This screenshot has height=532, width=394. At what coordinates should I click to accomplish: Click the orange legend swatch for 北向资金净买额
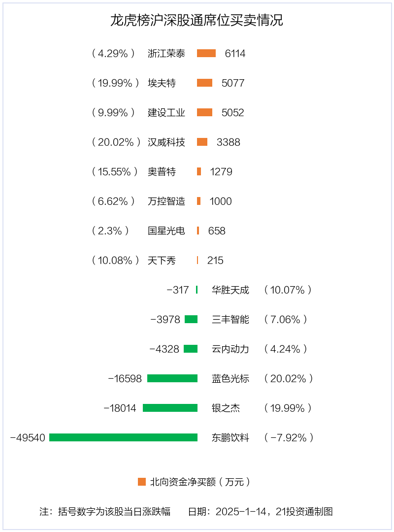tap(141, 482)
